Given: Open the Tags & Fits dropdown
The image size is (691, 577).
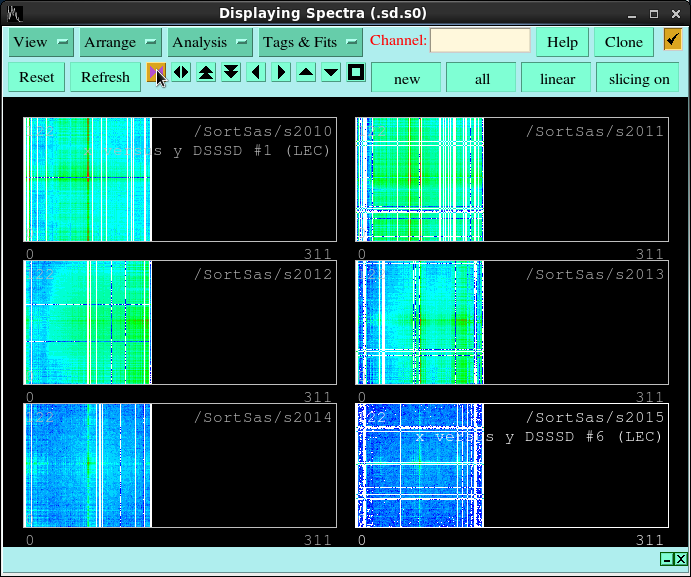Looking at the screenshot, I should pyautogui.click(x=310, y=42).
